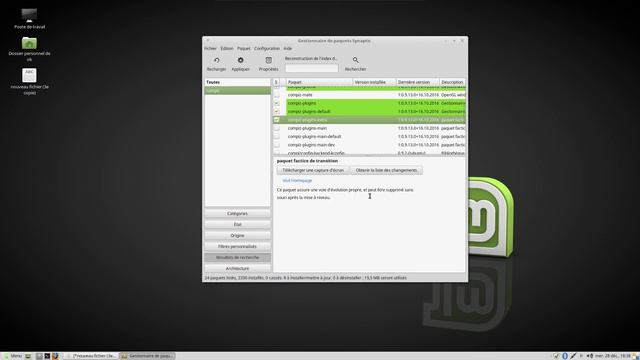640x360 pixels.
Task: Open the Propriétés toolbar icon
Action: pos(269,60)
